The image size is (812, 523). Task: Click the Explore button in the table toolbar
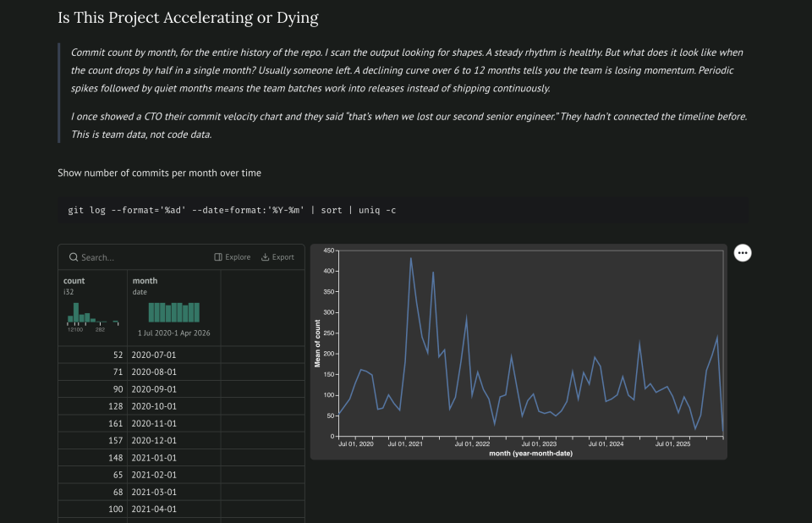tap(232, 257)
